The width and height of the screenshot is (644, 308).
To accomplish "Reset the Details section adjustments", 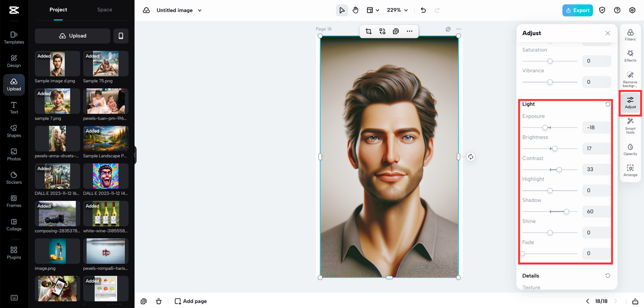I will (608, 276).
